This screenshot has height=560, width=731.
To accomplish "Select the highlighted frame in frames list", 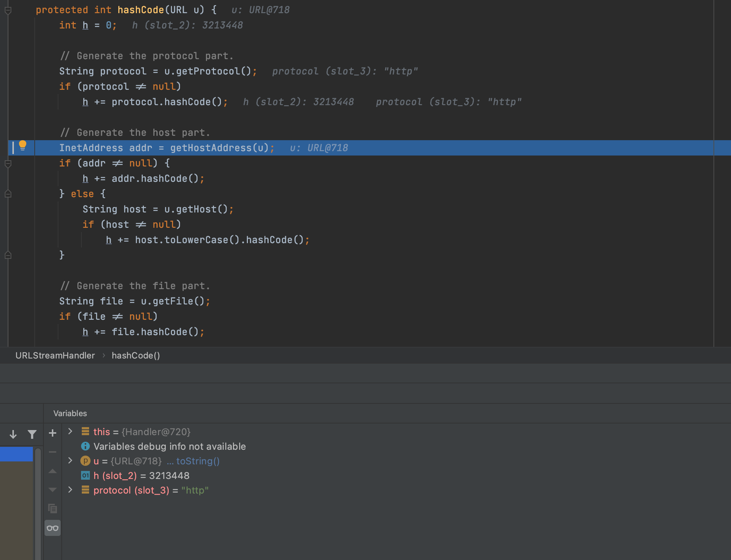I will (16, 454).
